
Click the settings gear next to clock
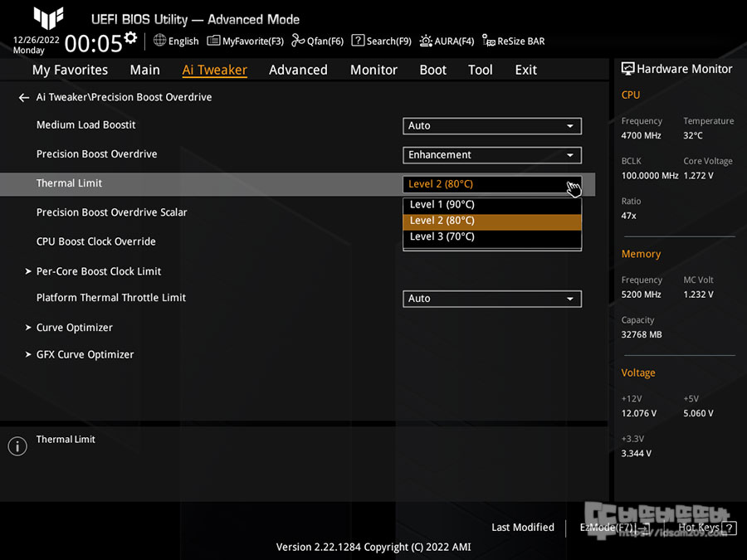click(130, 38)
